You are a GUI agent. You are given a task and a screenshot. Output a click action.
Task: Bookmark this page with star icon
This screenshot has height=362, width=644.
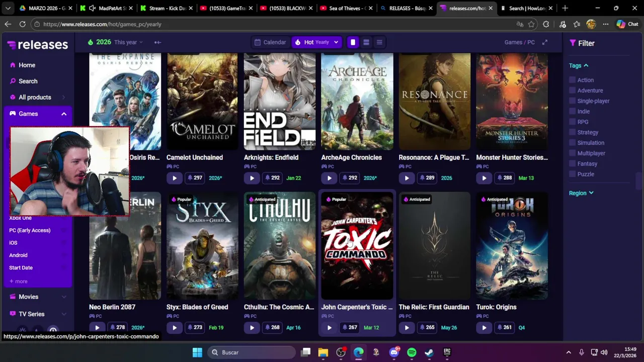coord(531,24)
